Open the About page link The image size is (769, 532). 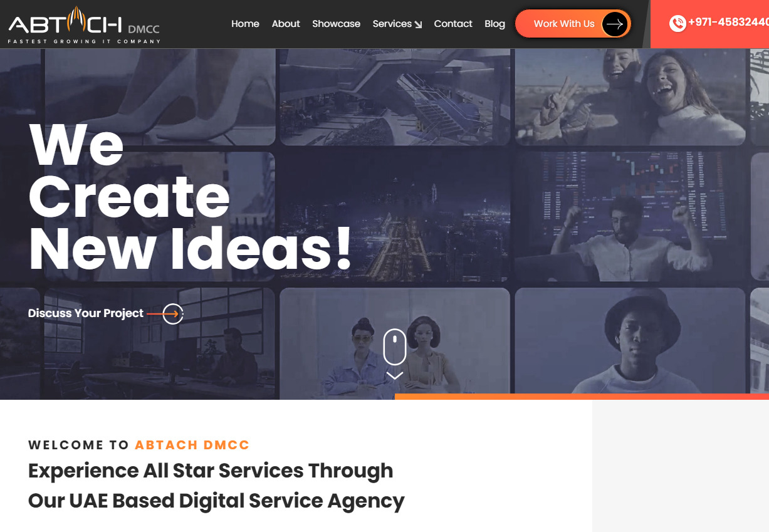point(286,24)
